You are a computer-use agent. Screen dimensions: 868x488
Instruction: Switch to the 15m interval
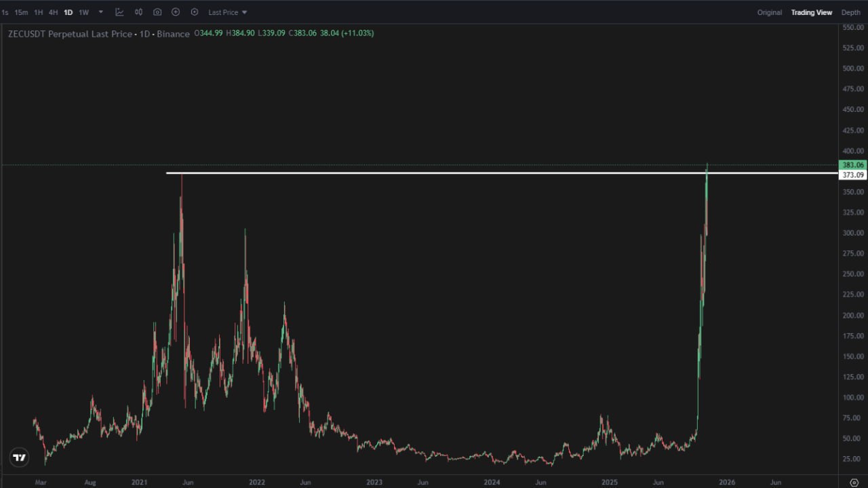point(21,12)
